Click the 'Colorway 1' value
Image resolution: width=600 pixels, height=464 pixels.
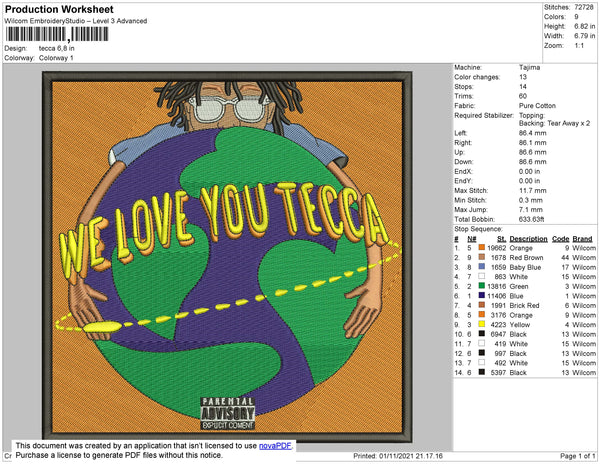(56, 58)
